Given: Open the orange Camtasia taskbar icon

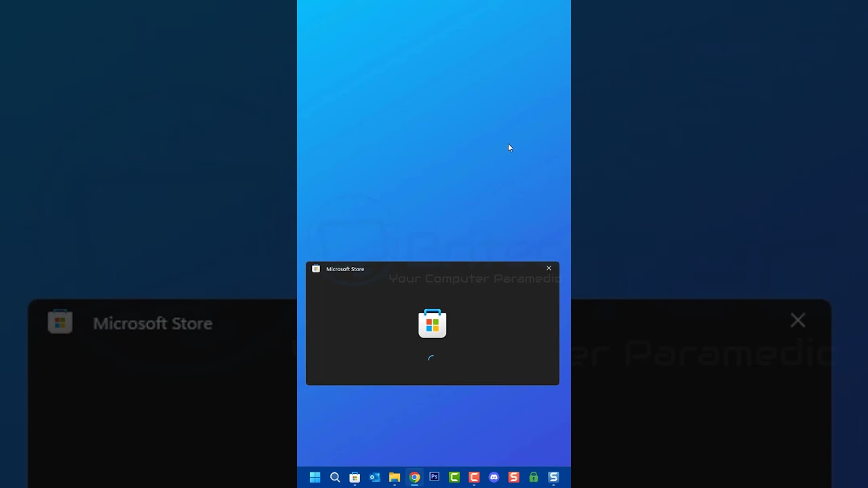Looking at the screenshot, I should point(474,477).
